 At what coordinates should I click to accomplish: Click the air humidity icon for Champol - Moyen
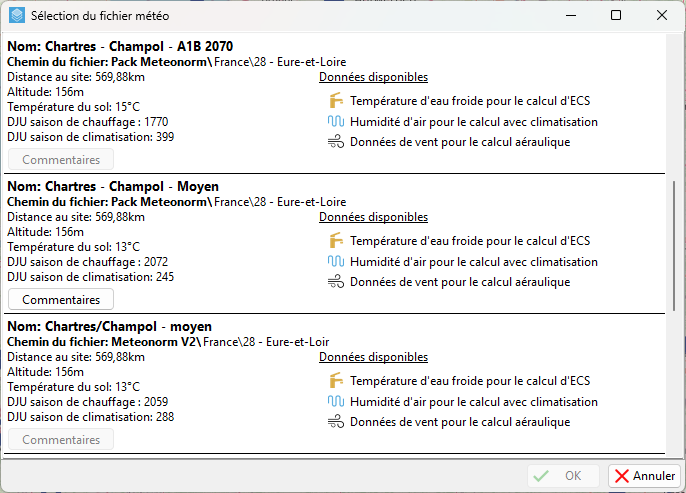(335, 262)
